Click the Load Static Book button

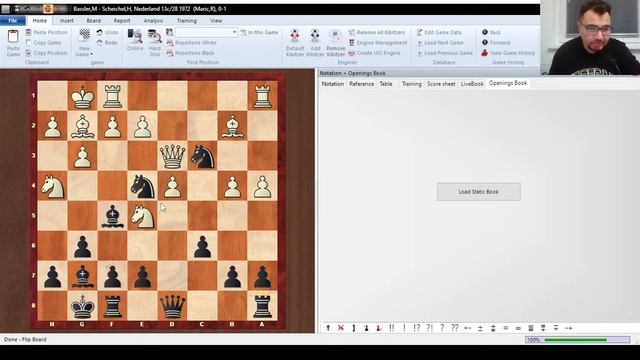[478, 192]
